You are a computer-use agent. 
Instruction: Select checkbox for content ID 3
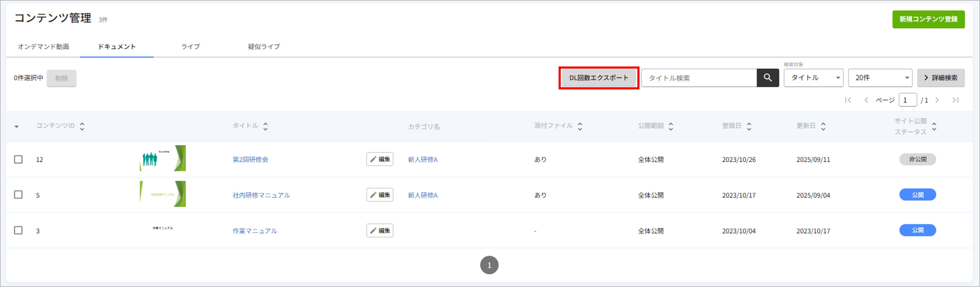click(x=18, y=231)
